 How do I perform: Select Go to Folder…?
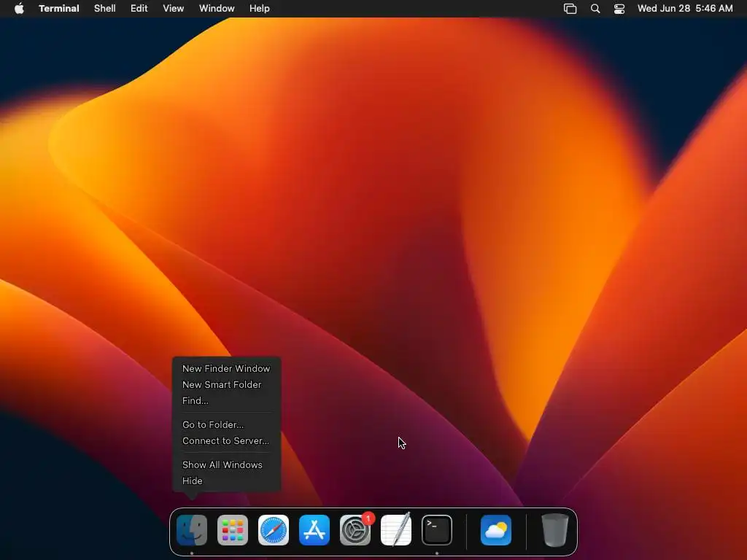(226, 425)
